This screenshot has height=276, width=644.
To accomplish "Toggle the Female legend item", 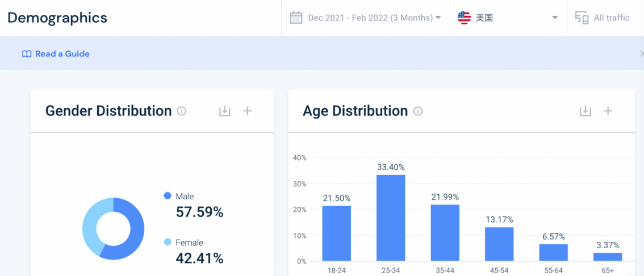I will 189,242.
